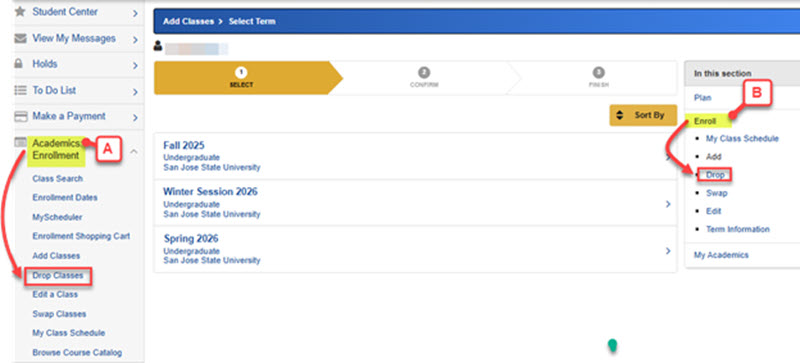Select Academics Enrollment in the sidebar
This screenshot has width=800, height=363.
pos(56,150)
